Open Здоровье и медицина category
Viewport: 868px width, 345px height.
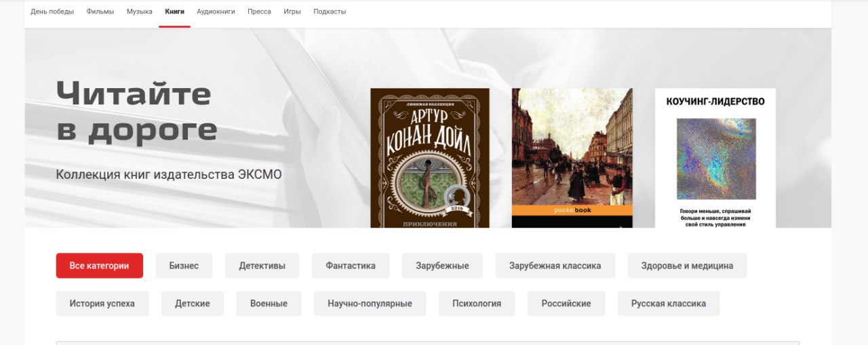(687, 266)
